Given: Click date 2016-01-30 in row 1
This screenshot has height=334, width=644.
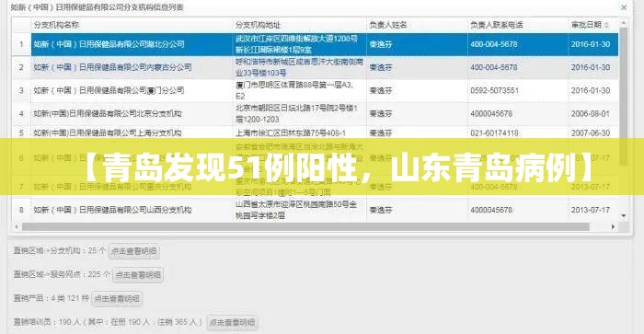Looking at the screenshot, I should [x=591, y=44].
